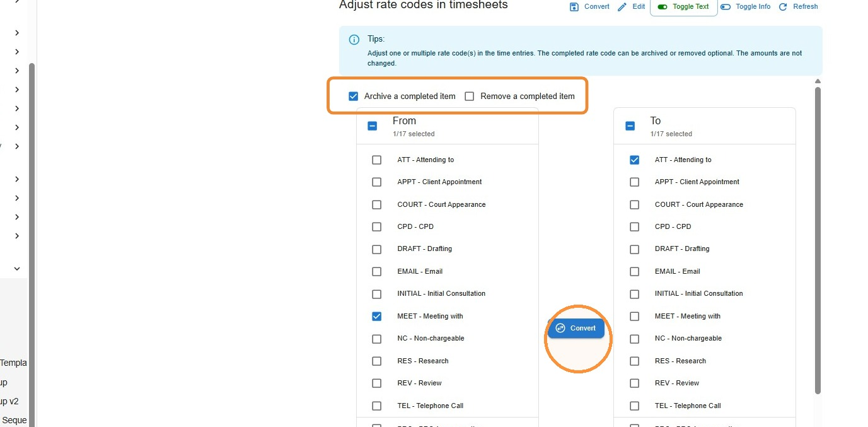The image size is (868, 427).
Task: Toggle the select-all checkbox in To header
Action: tap(630, 126)
